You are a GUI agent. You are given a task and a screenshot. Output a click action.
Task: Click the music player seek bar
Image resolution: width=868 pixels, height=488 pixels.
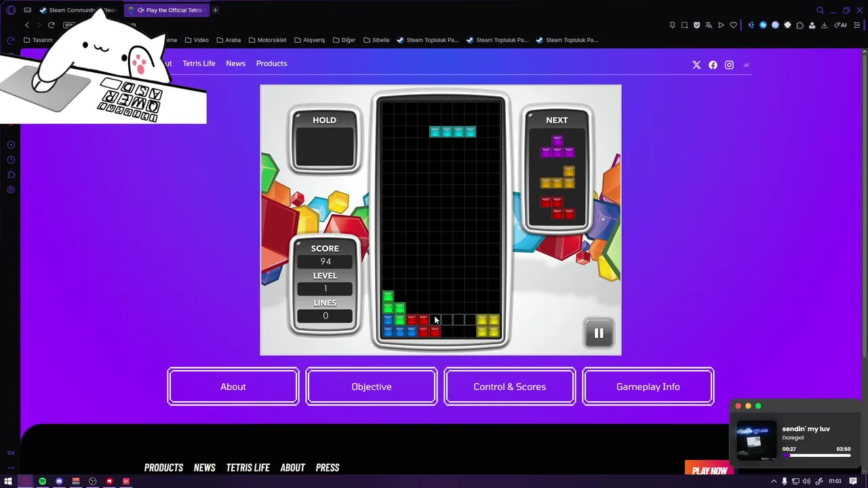click(816, 455)
